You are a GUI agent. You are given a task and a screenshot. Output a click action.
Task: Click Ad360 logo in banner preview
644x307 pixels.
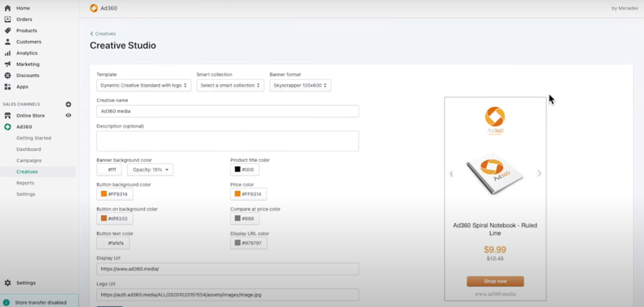(495, 121)
